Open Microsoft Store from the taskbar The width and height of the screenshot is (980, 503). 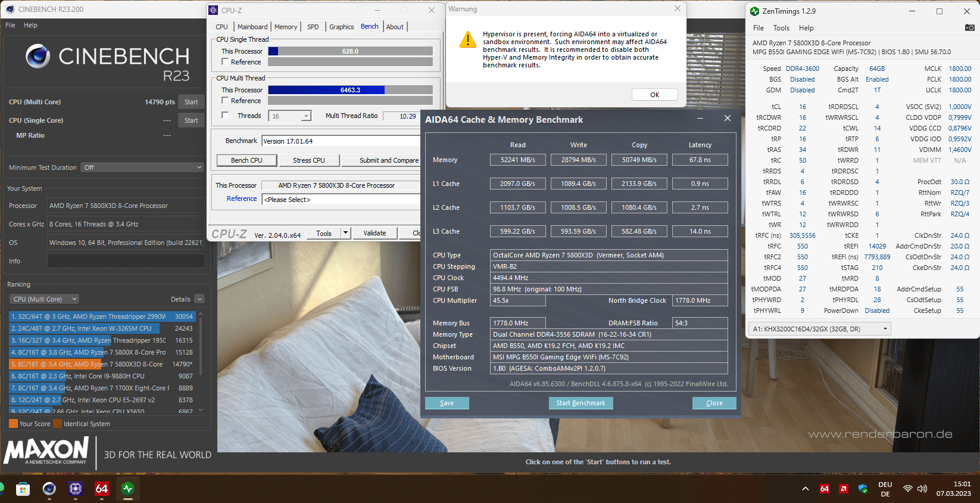coord(23,489)
